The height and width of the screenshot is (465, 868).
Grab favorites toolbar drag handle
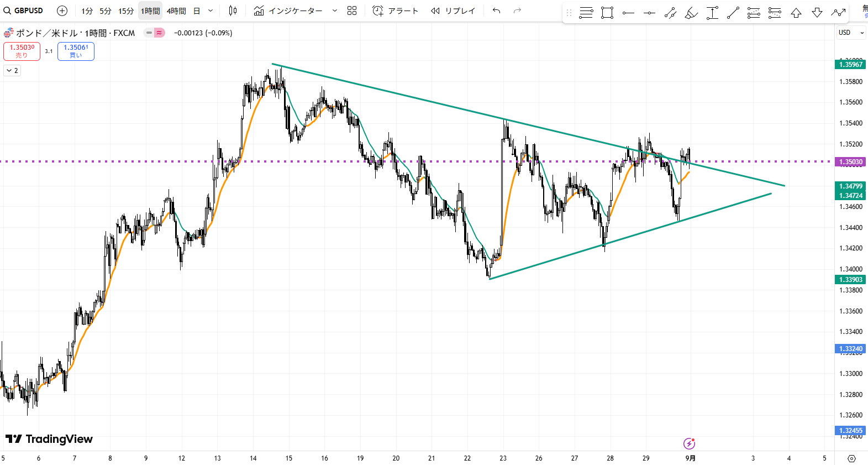(569, 13)
